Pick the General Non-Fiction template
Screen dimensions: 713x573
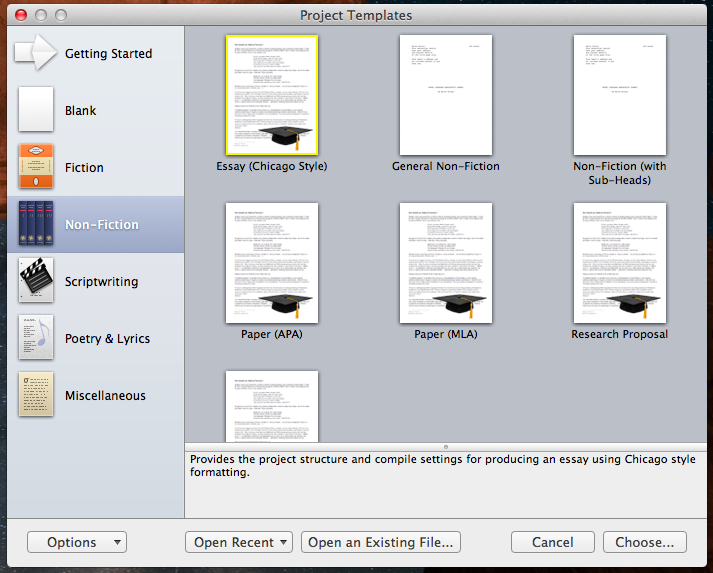(446, 95)
